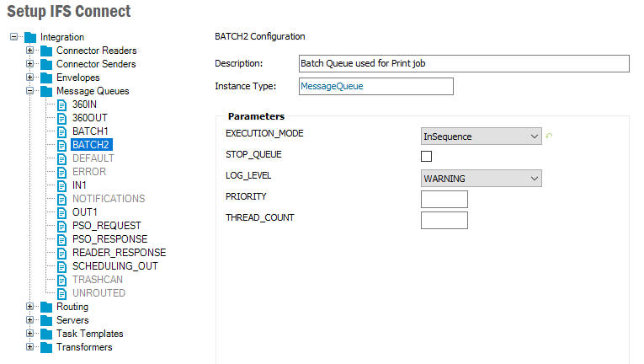
Task: Click the Transformers folder icon
Action: coord(46,347)
